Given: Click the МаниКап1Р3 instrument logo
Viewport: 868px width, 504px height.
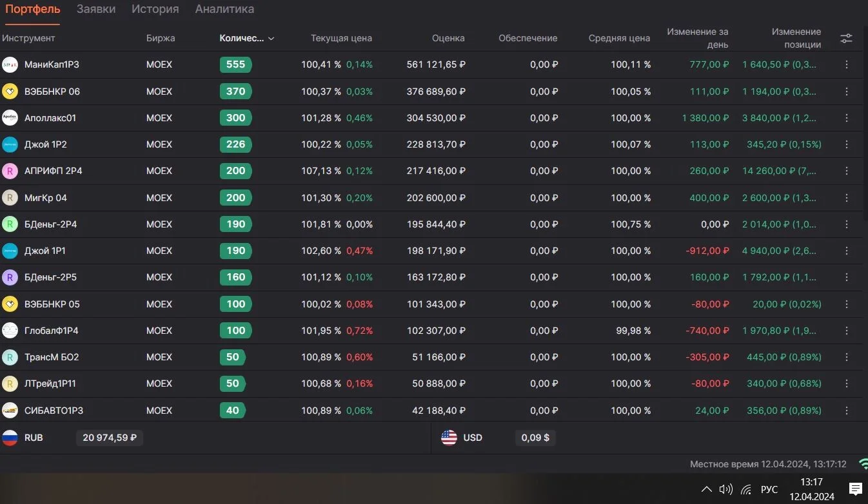Looking at the screenshot, I should point(10,64).
